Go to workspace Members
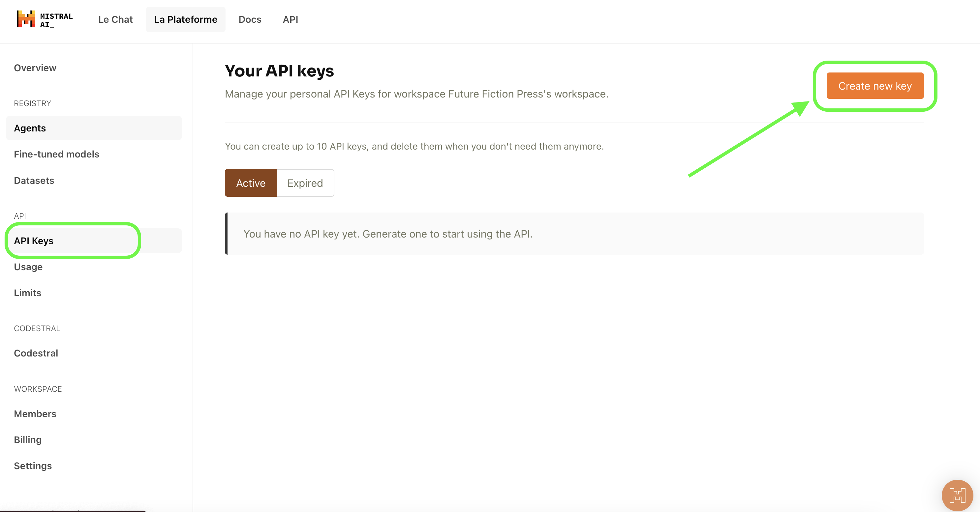This screenshot has height=512, width=980. click(x=35, y=413)
